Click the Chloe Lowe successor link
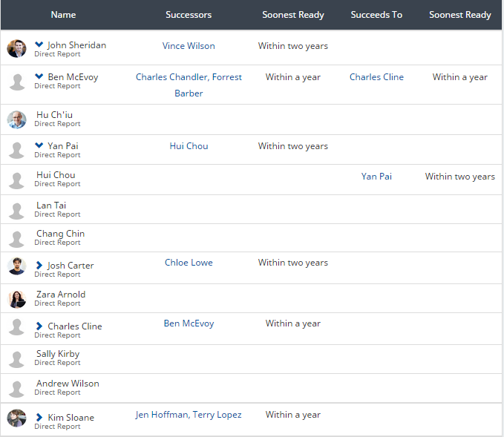This screenshot has height=437, width=504. click(x=189, y=263)
